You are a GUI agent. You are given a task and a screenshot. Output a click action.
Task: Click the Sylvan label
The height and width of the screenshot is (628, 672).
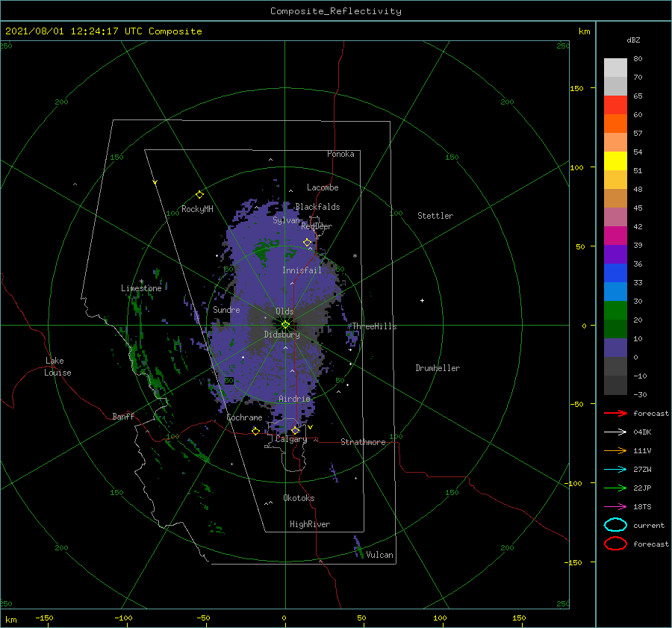coord(286,220)
